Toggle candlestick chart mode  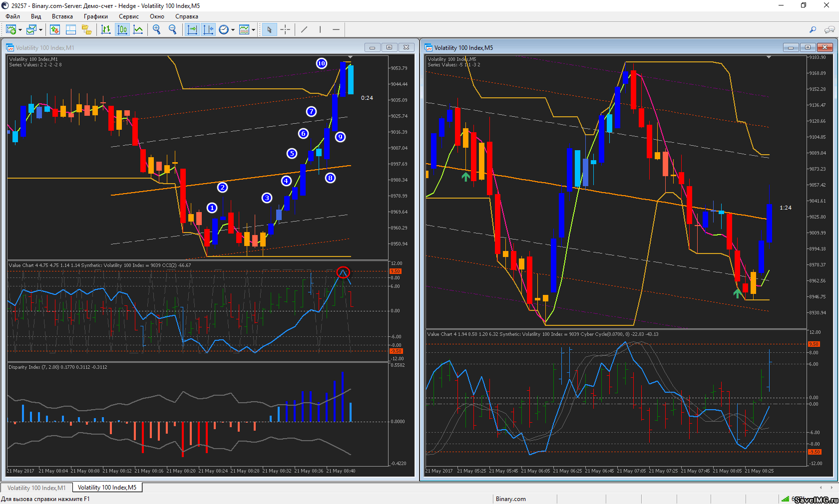pyautogui.click(x=122, y=30)
